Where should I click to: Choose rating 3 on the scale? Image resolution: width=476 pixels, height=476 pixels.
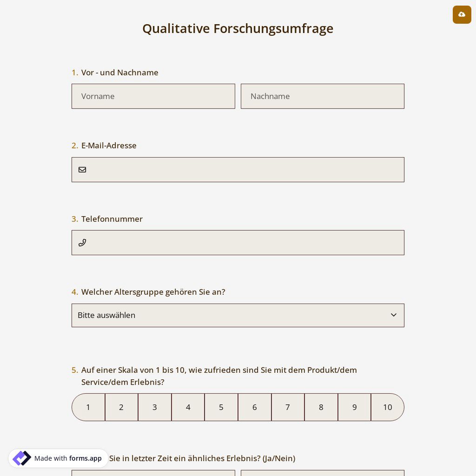coord(154,407)
